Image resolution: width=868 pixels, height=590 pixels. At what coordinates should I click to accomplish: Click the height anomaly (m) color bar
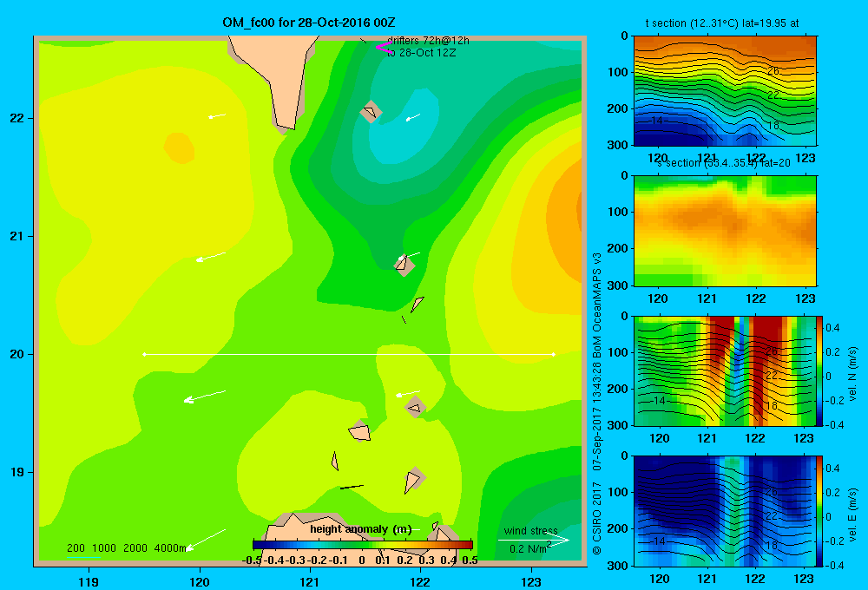click(x=363, y=545)
